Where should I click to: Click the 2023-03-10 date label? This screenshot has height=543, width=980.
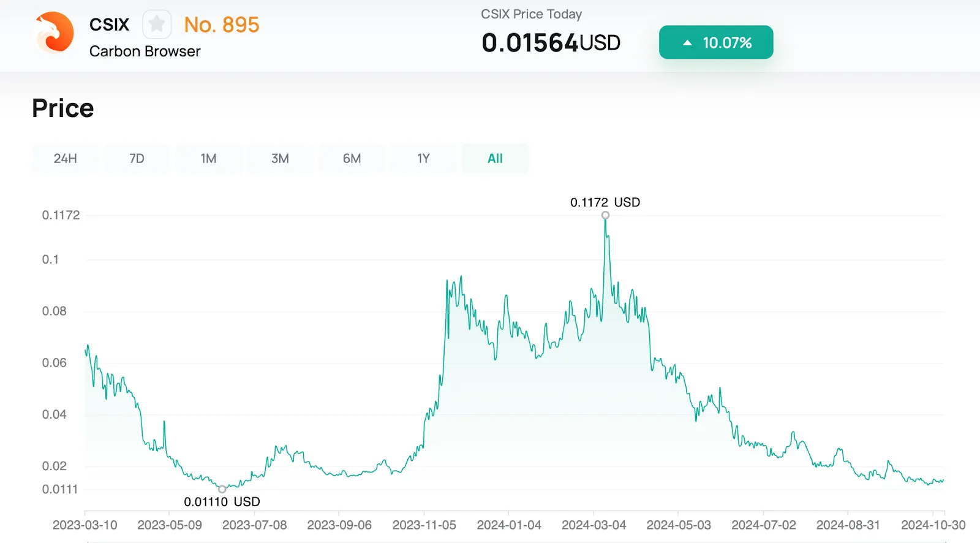click(85, 525)
